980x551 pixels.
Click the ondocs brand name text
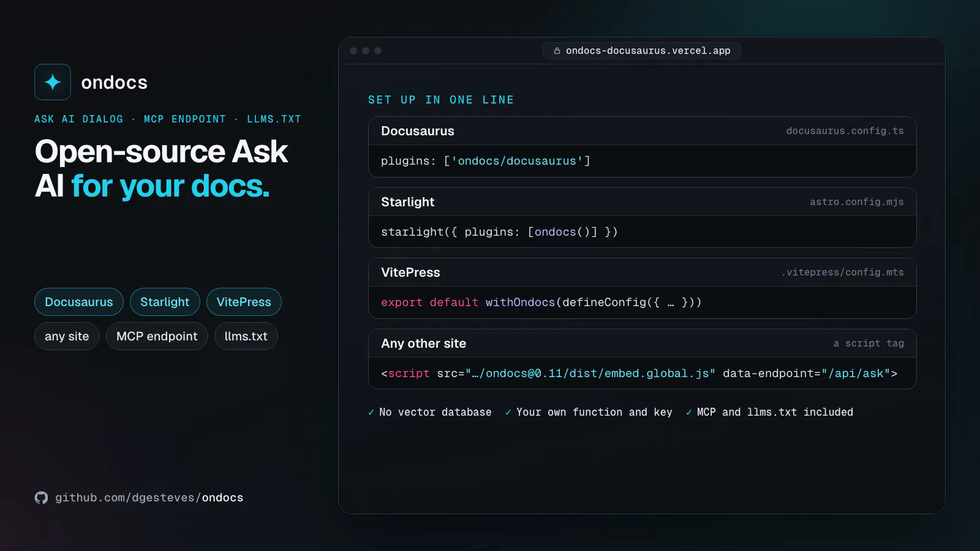point(114,83)
